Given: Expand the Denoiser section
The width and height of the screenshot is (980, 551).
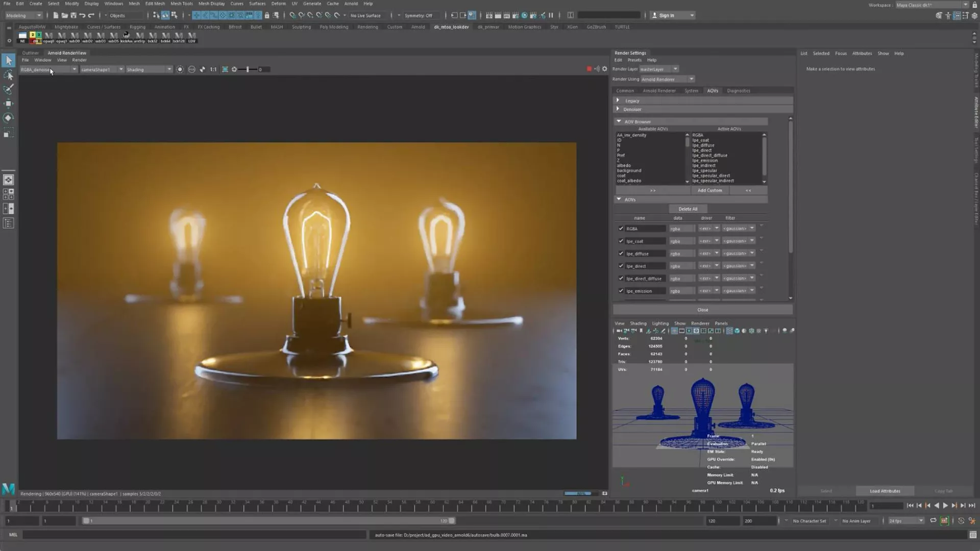Looking at the screenshot, I should (618, 109).
